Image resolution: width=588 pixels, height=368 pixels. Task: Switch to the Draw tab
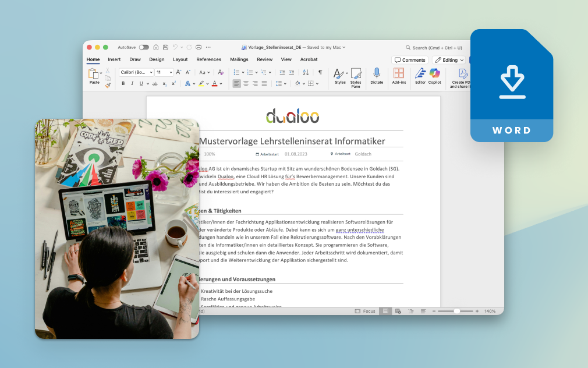[x=135, y=59]
